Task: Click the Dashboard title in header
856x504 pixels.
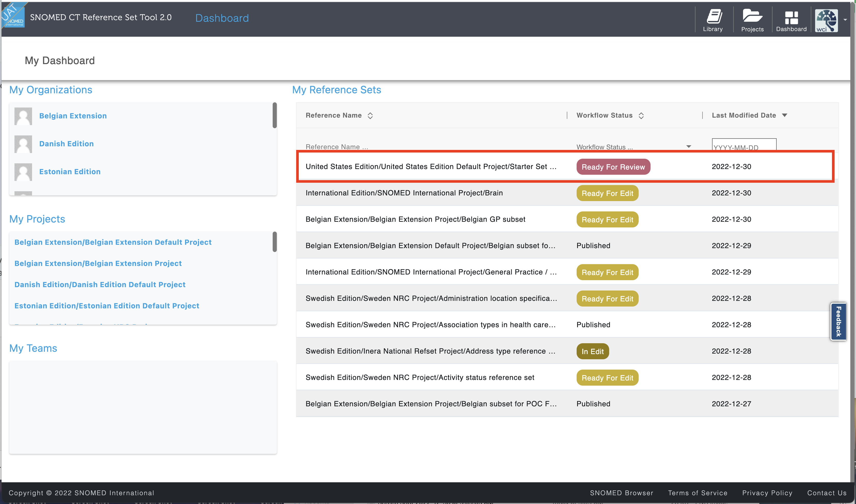Action: [x=222, y=18]
